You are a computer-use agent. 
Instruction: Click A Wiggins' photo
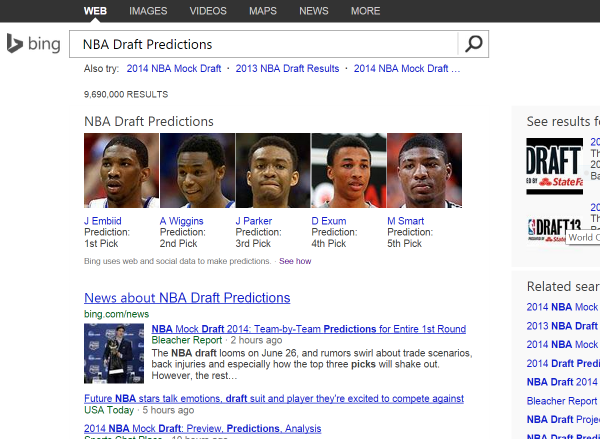click(197, 170)
